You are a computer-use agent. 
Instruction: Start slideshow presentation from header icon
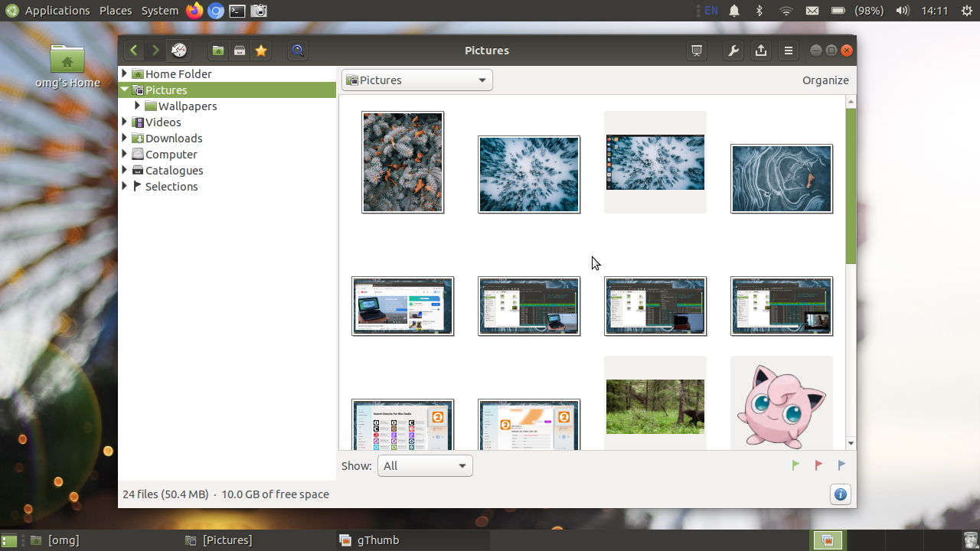tap(697, 51)
